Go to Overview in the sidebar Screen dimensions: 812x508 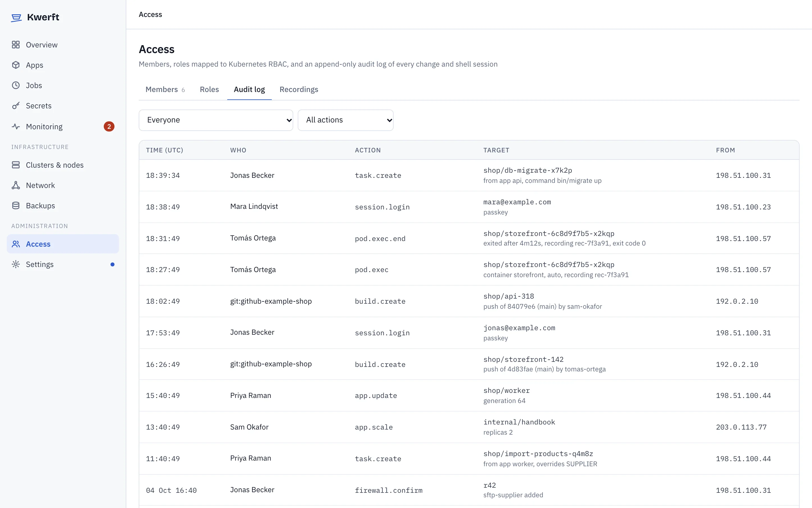[x=63, y=45]
